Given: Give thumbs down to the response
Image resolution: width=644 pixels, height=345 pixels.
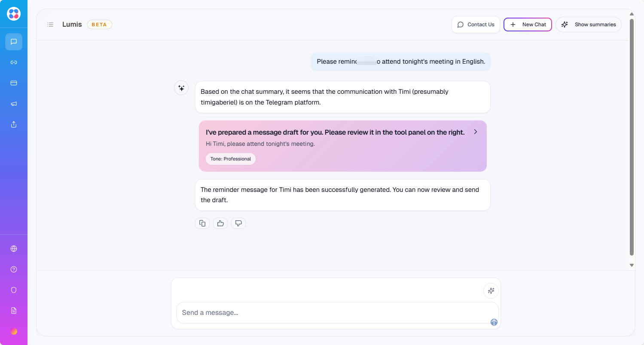Looking at the screenshot, I should pos(238,223).
